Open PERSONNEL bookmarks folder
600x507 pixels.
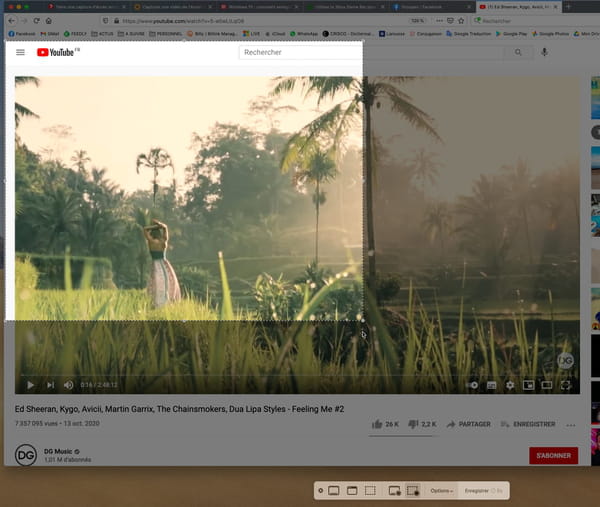(166, 34)
